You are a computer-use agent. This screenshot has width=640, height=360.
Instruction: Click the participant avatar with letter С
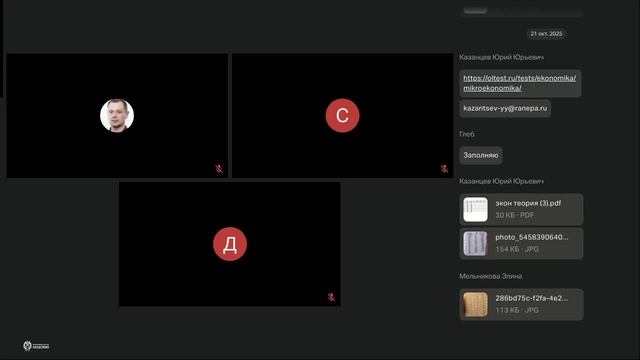pos(342,116)
